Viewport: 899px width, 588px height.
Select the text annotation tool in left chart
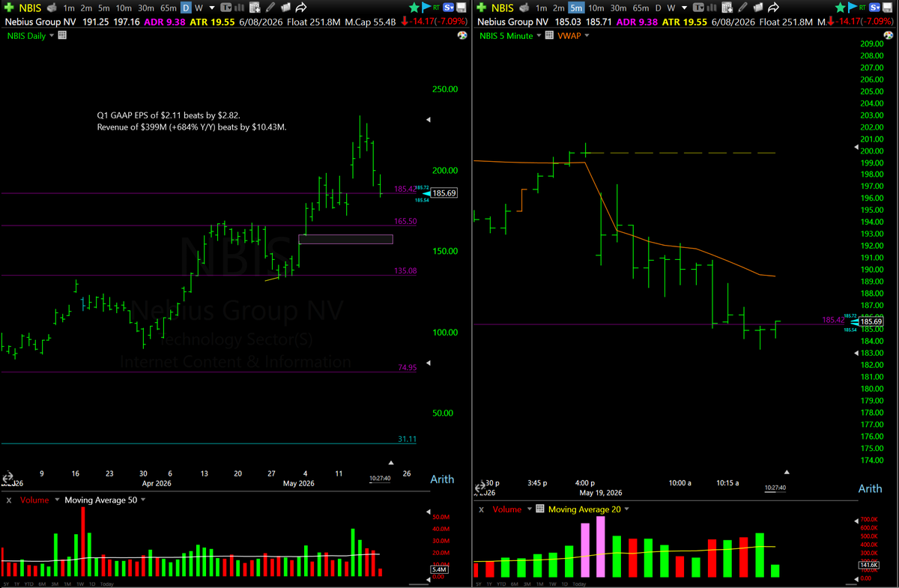point(226,7)
